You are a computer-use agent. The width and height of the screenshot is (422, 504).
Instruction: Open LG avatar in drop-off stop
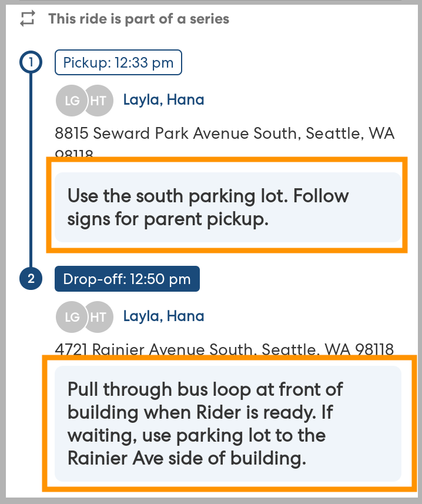[x=71, y=317]
